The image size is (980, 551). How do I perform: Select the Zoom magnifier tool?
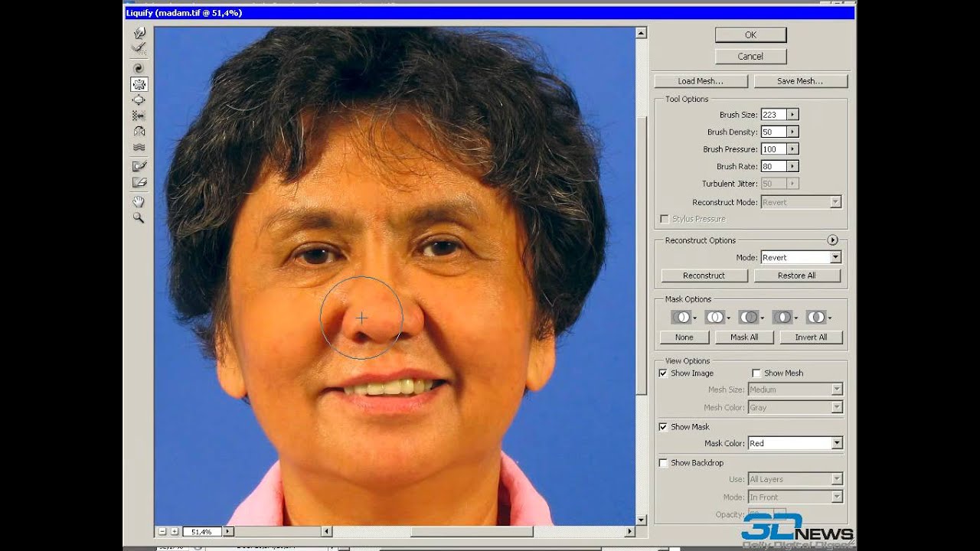(139, 217)
